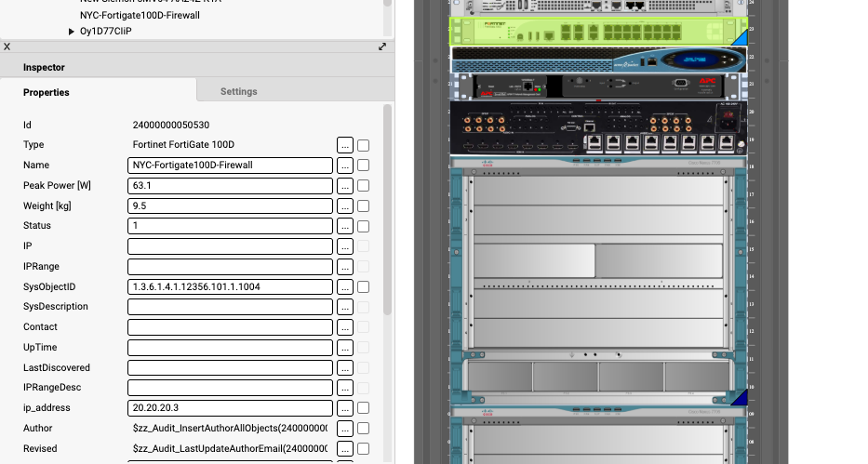
Task: Open the ellipsis button beside Peak Power
Action: coord(344,186)
